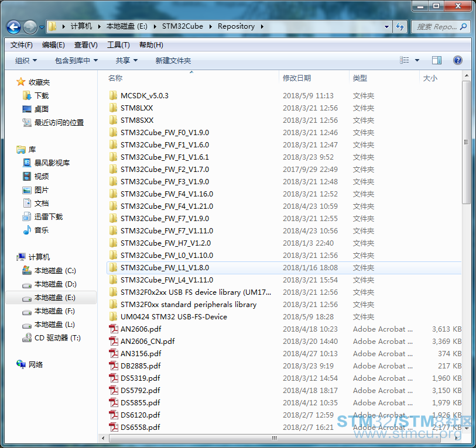
Task: Select folder STM32Cube_FW_F4_V1.21.0
Action: click(167, 206)
